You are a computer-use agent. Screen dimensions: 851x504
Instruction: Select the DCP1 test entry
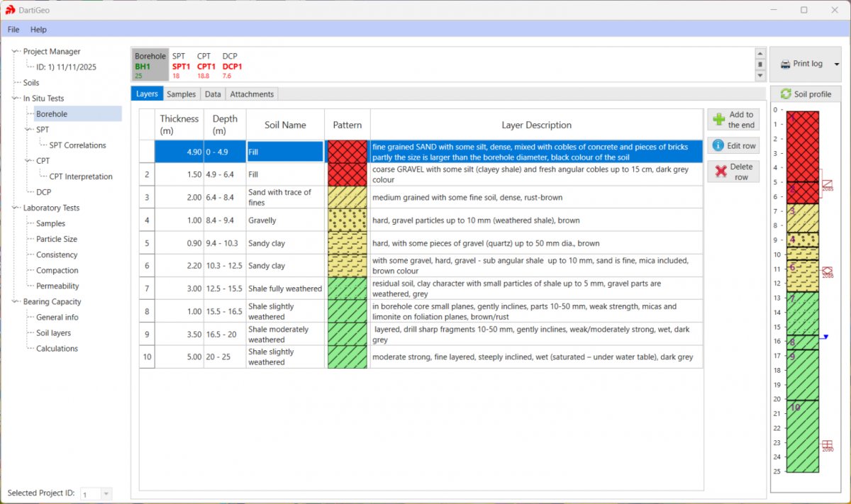232,67
